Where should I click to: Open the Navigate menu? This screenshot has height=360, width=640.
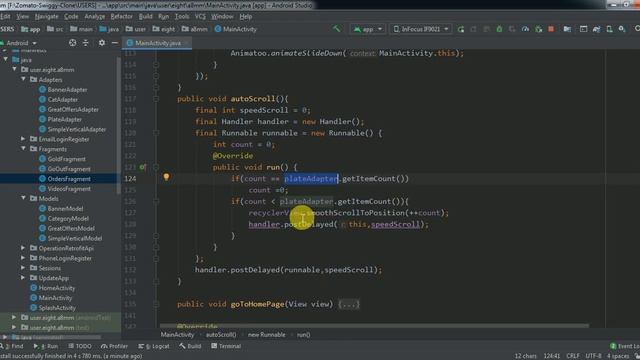[47, 16]
